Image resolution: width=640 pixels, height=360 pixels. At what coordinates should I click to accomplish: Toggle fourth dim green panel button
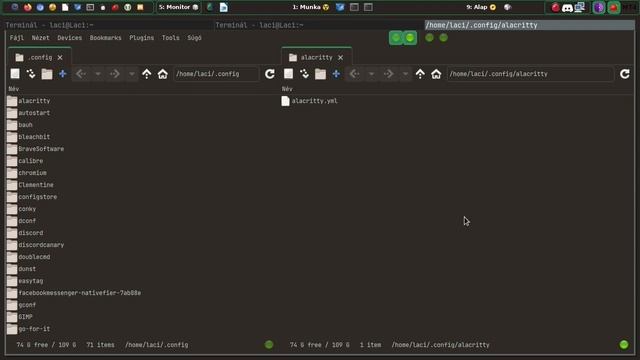coord(444,38)
